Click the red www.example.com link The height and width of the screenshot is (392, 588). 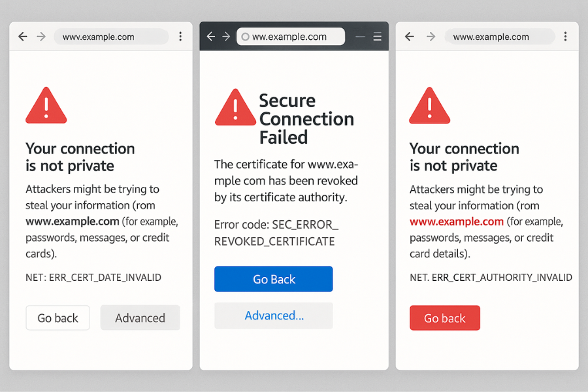point(456,221)
